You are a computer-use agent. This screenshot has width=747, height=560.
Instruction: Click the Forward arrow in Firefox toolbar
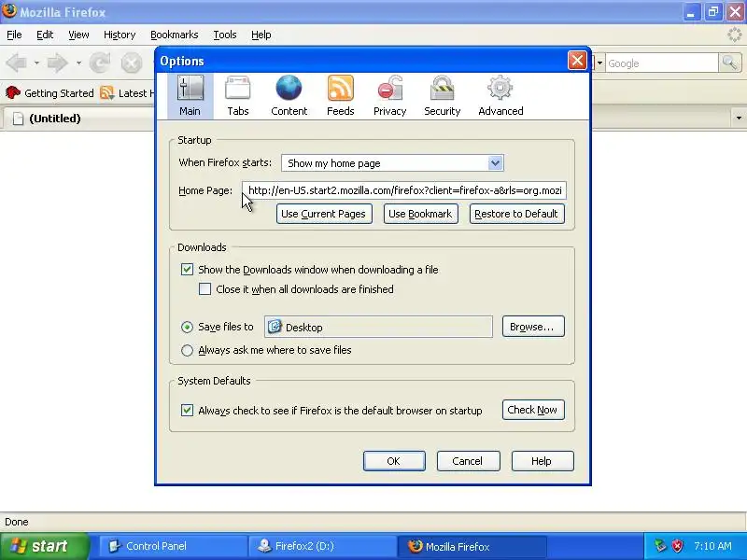(x=58, y=63)
